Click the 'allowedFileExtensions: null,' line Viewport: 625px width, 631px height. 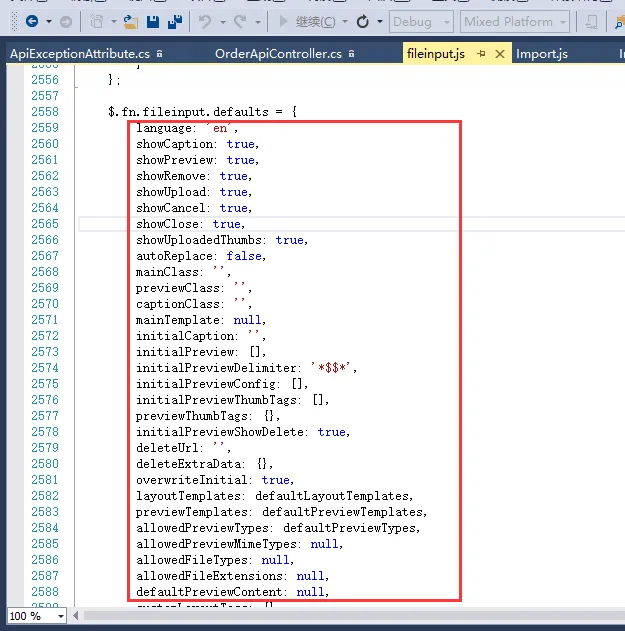(x=232, y=576)
